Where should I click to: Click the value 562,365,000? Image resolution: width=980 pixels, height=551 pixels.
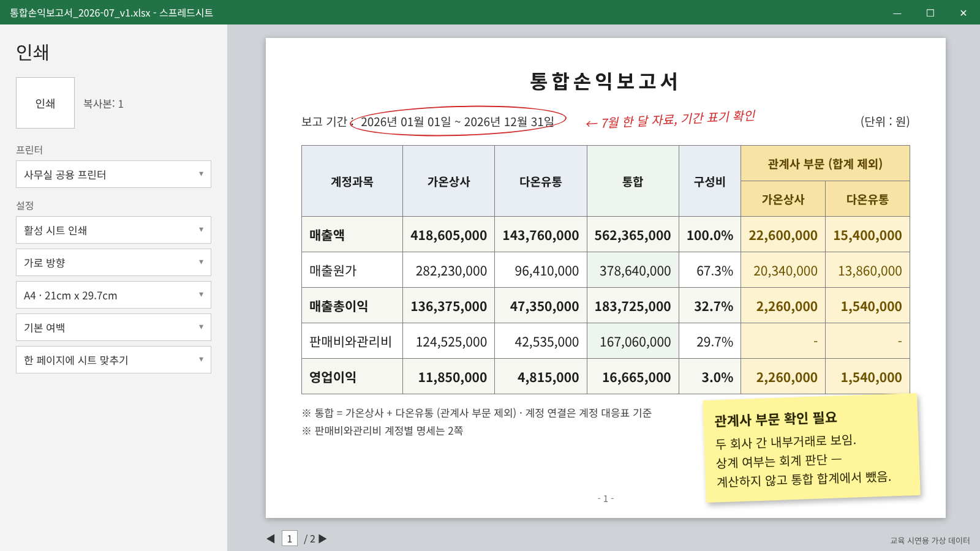(633, 235)
